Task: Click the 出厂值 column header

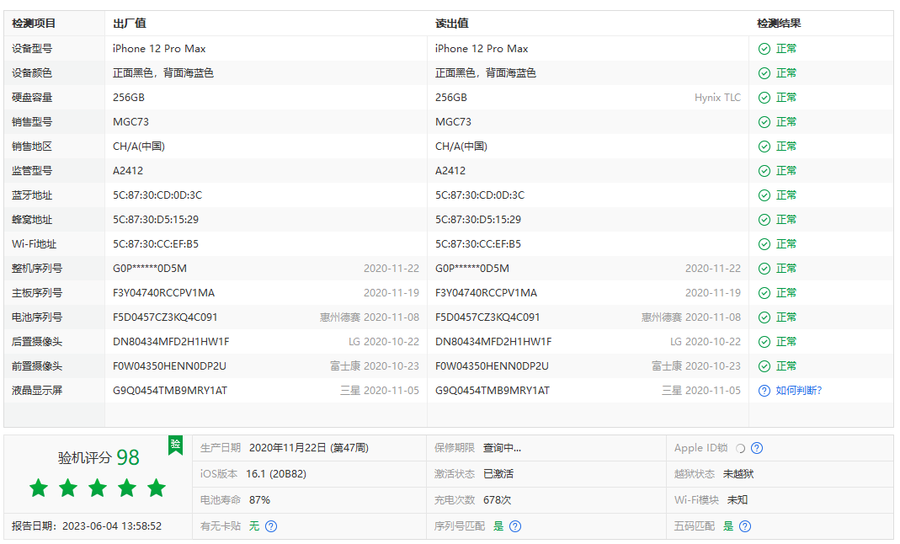Action: [x=129, y=23]
